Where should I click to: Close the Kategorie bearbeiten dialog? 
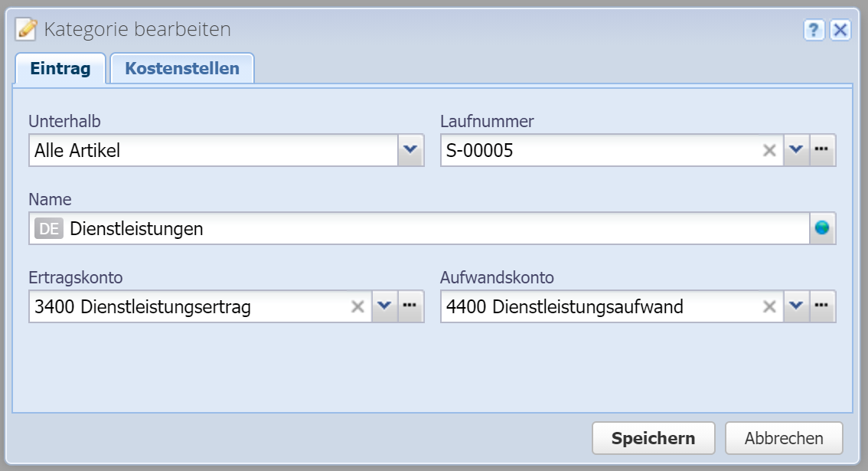[x=840, y=30]
